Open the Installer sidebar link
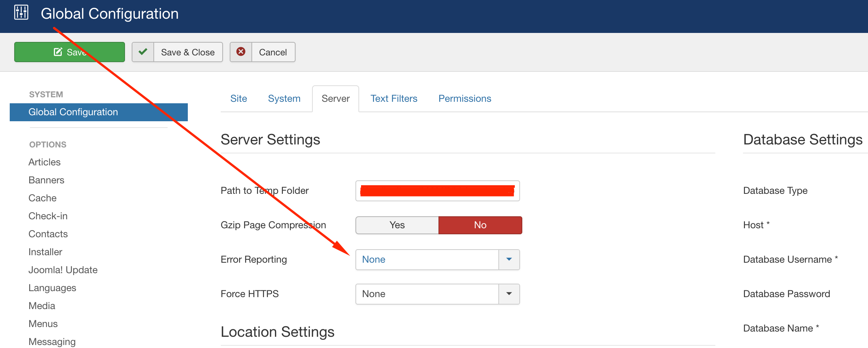This screenshot has height=348, width=868. (x=45, y=252)
